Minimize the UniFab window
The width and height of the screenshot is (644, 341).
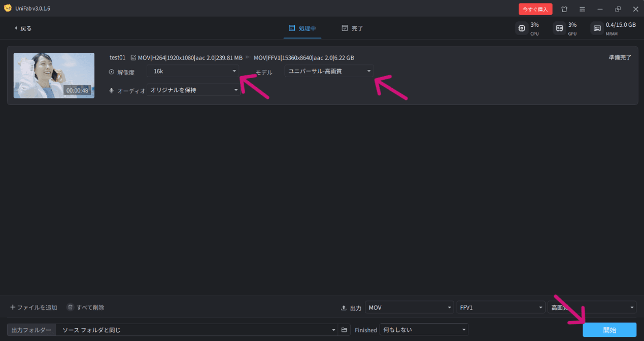pyautogui.click(x=600, y=9)
